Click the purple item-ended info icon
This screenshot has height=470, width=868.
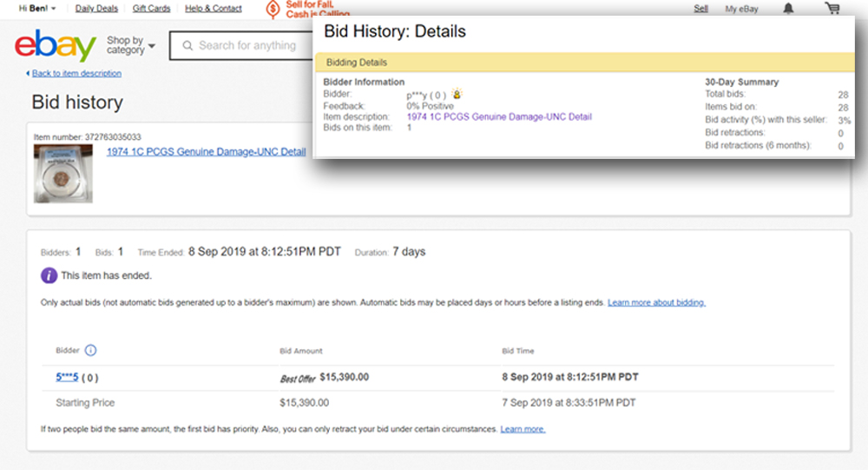(49, 275)
